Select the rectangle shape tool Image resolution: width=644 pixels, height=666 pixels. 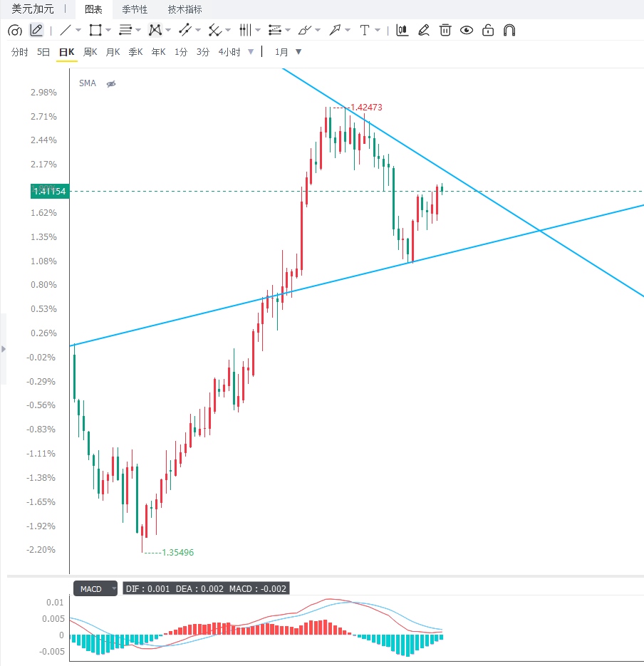tap(95, 30)
